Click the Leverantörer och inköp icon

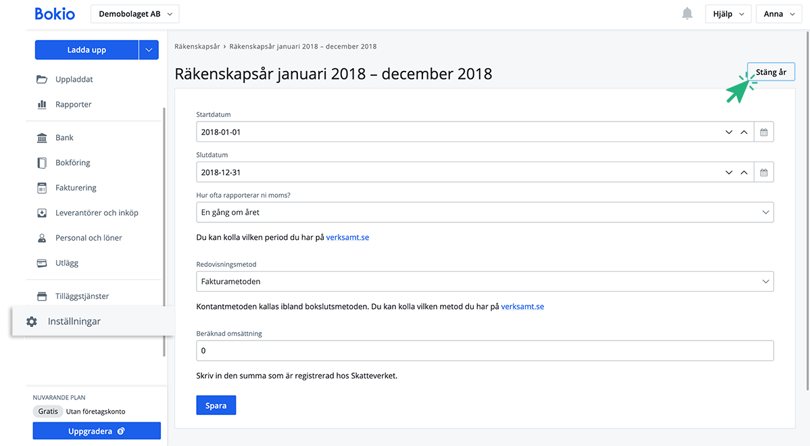tap(42, 213)
